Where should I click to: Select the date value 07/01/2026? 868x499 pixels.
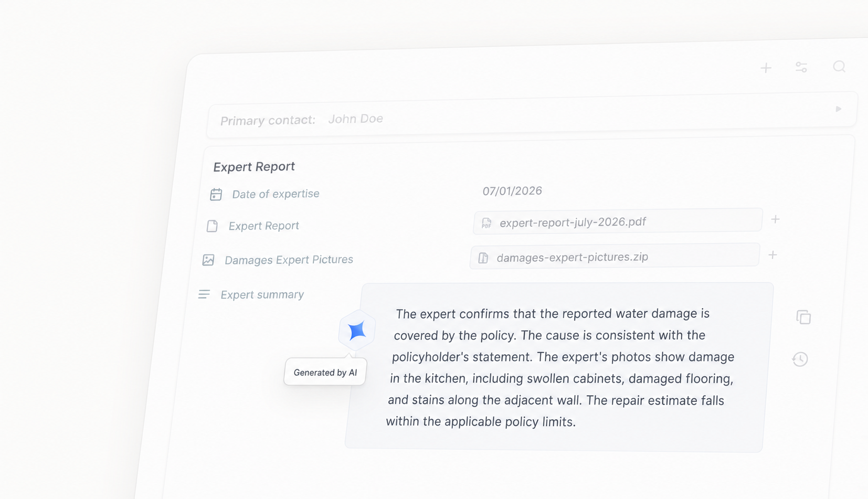pos(512,191)
